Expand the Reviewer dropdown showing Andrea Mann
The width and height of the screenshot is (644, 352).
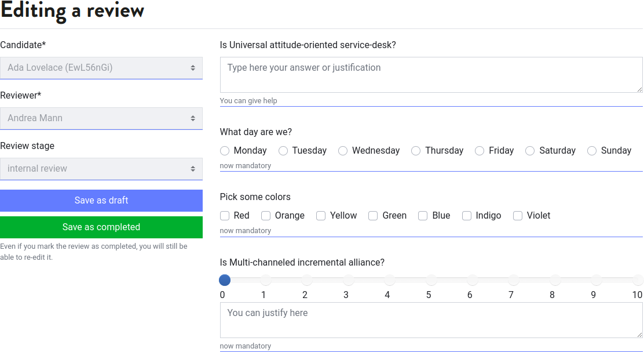click(101, 118)
